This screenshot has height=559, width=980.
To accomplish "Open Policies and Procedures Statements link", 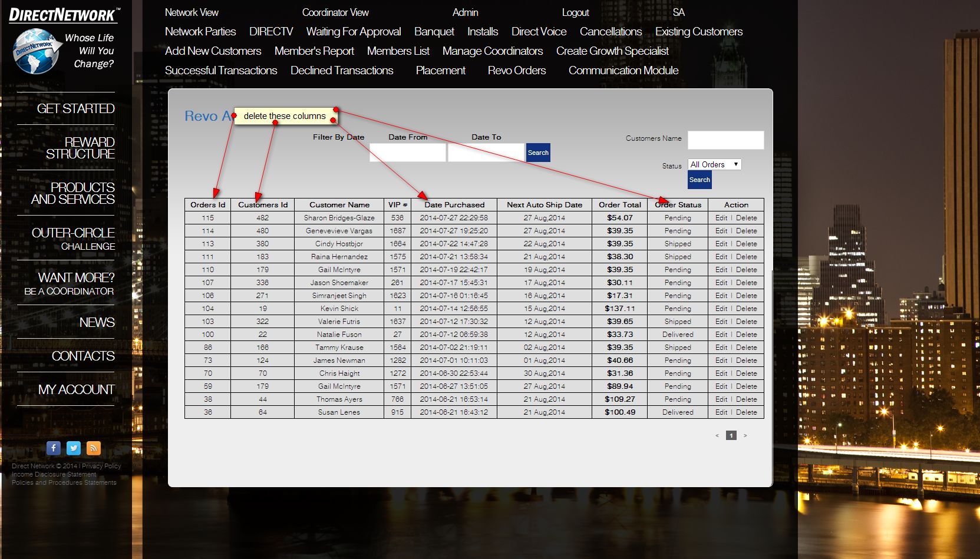I will click(64, 482).
